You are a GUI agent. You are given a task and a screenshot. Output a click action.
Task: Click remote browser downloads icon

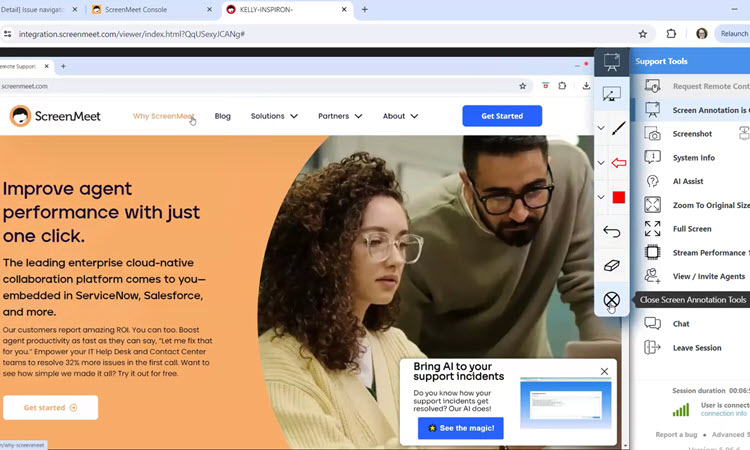click(586, 86)
